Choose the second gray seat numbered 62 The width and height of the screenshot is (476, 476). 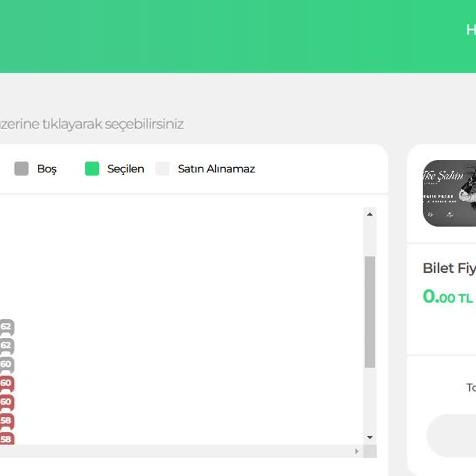click(x=7, y=346)
